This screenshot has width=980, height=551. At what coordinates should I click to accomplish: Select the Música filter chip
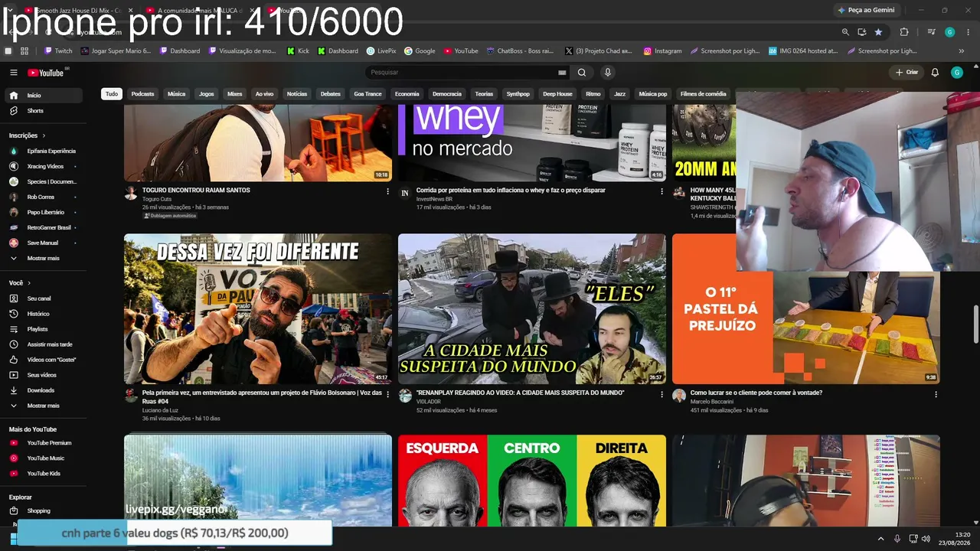tap(177, 94)
